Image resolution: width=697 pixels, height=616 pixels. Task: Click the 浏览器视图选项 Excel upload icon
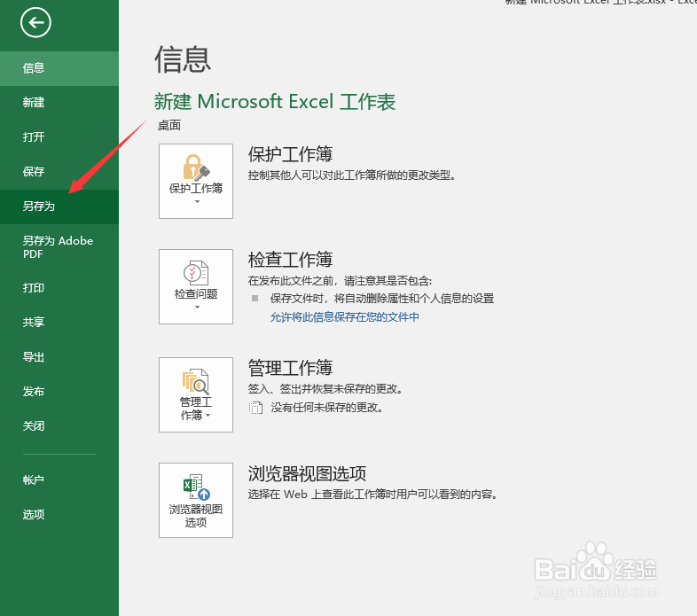197,487
